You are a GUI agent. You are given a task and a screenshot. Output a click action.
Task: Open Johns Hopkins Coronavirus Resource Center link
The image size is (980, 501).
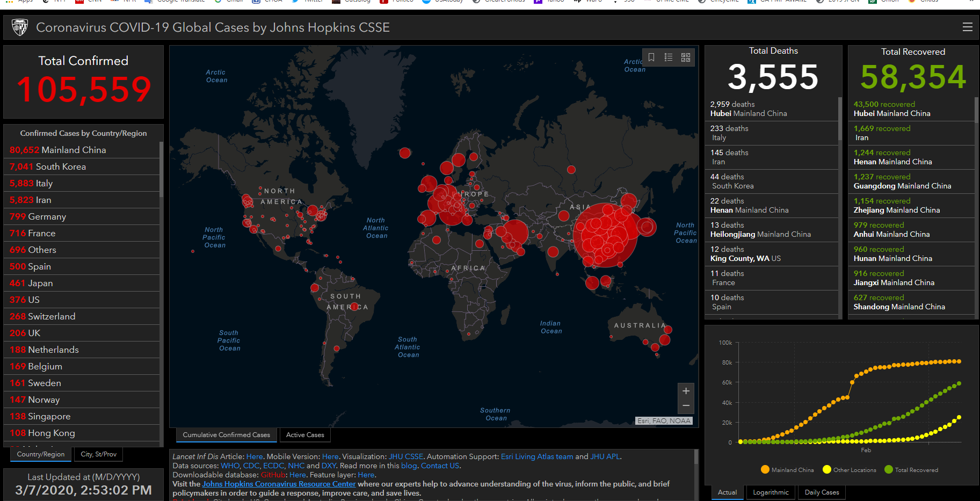pos(279,484)
